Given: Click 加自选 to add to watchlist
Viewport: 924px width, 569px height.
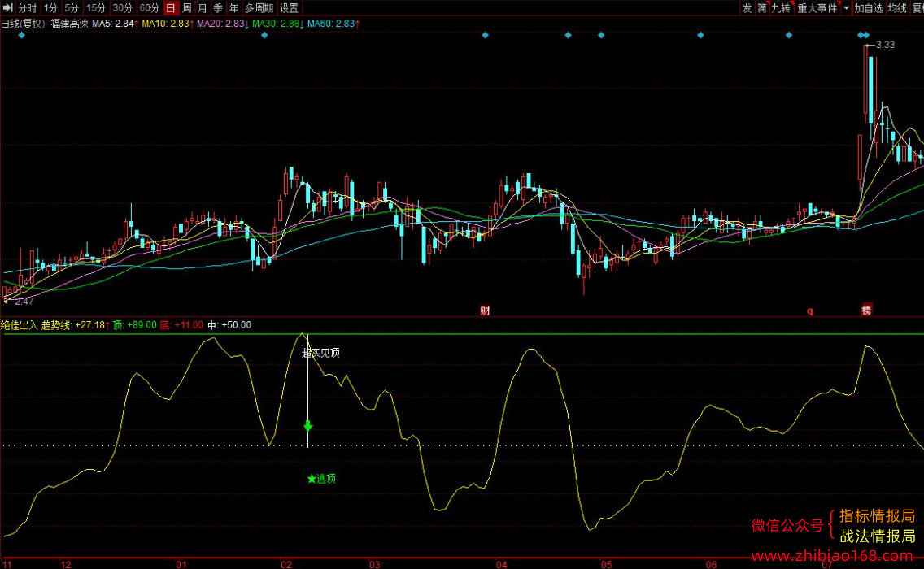Looking at the screenshot, I should (x=868, y=7).
